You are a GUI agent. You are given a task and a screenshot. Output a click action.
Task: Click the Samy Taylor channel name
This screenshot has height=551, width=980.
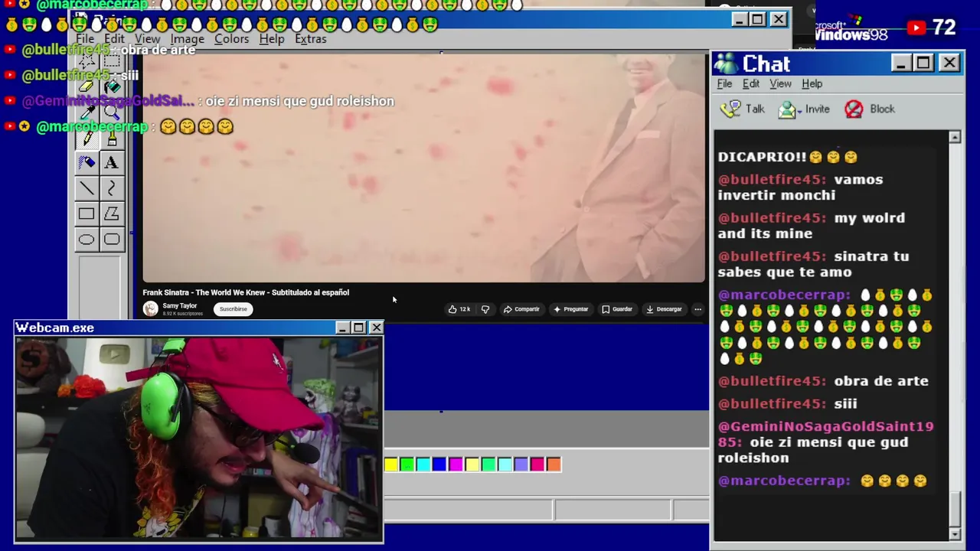pyautogui.click(x=179, y=305)
